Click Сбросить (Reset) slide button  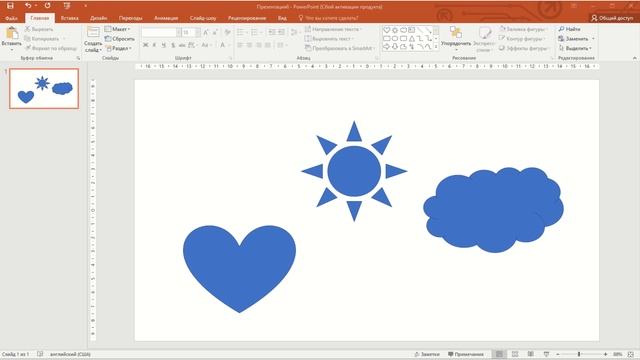coord(120,39)
